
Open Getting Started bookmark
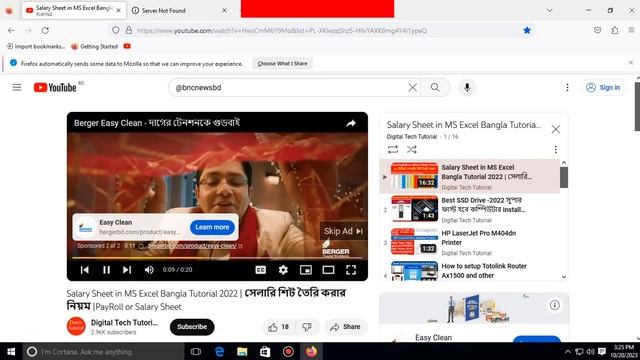click(x=95, y=47)
